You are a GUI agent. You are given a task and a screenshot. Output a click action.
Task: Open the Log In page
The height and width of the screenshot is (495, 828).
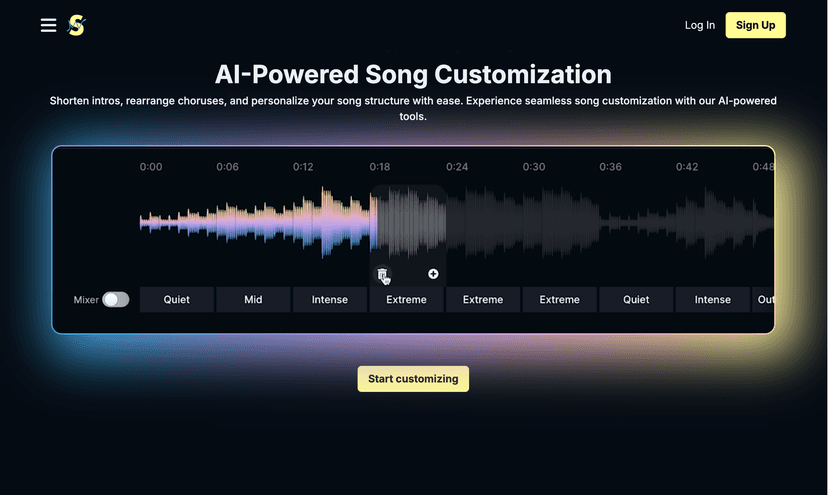coord(700,25)
